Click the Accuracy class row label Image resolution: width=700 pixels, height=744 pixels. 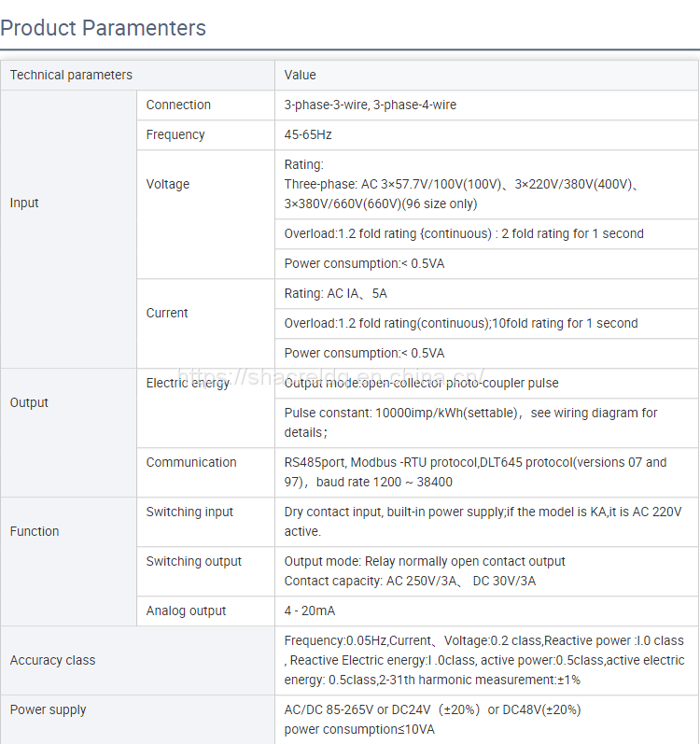[52, 660]
